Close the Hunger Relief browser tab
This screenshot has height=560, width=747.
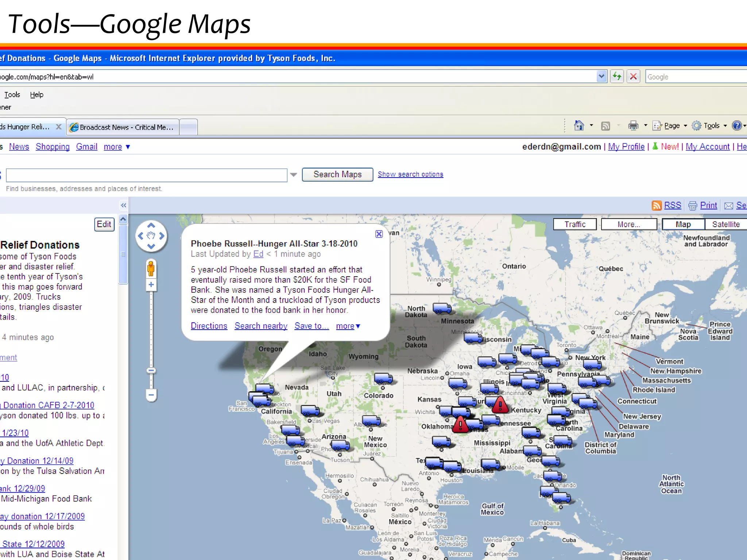[58, 127]
